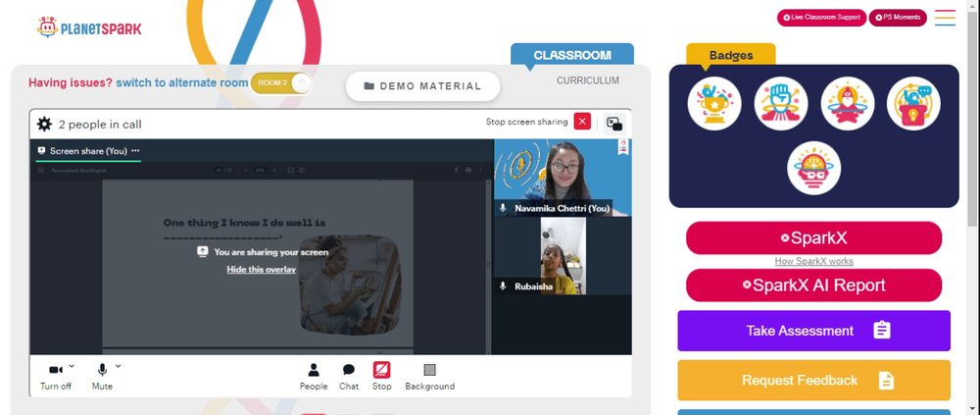
Task: Open the Screen share (You) three-dots menu
Action: (x=135, y=151)
